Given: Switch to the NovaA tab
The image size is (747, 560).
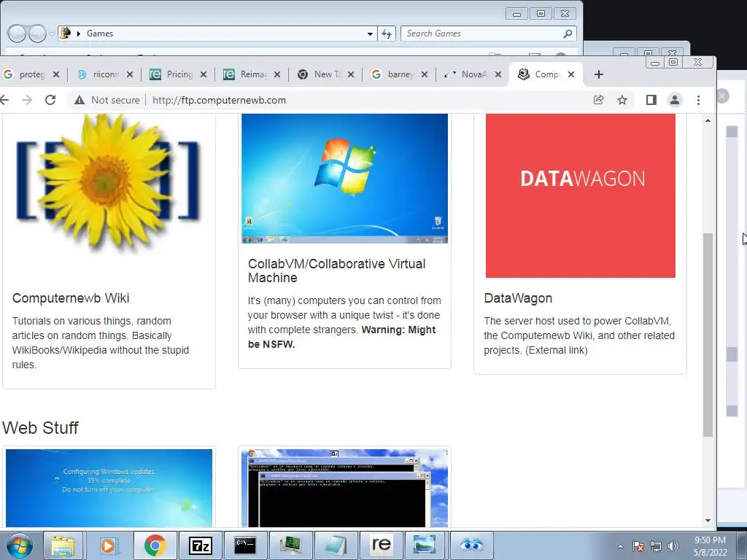Looking at the screenshot, I should tap(472, 74).
